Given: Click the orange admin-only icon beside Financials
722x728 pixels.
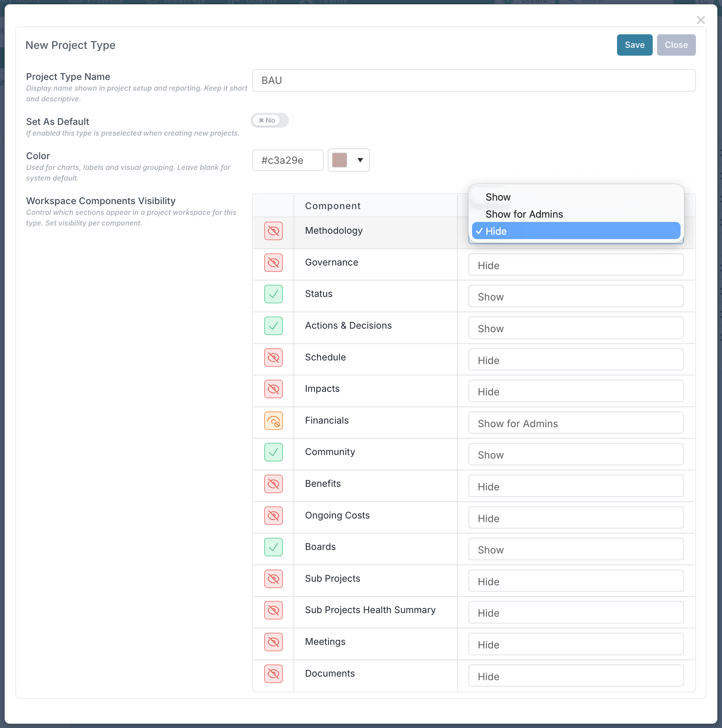Looking at the screenshot, I should 274,421.
